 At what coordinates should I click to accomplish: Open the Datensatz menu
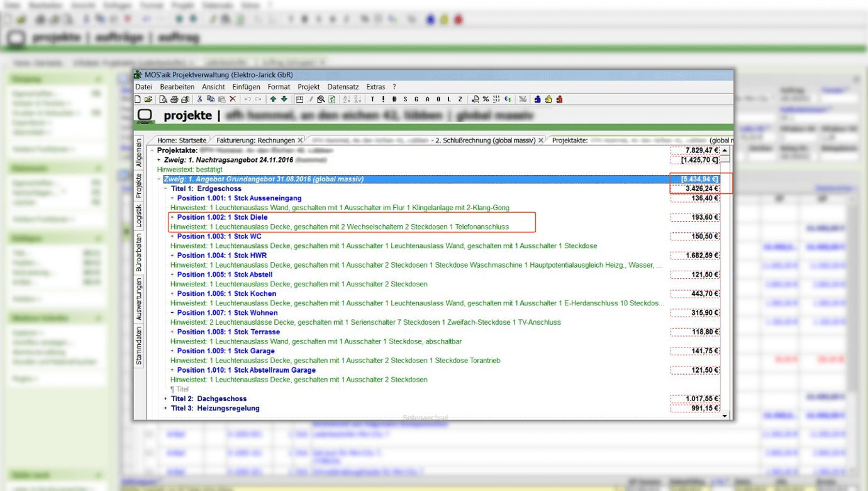(x=343, y=87)
